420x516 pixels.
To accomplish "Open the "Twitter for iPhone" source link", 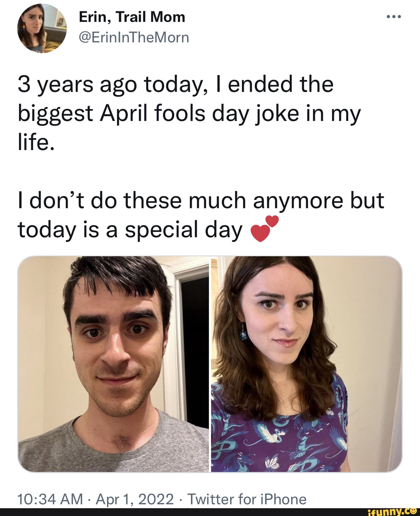I will coord(247,499).
